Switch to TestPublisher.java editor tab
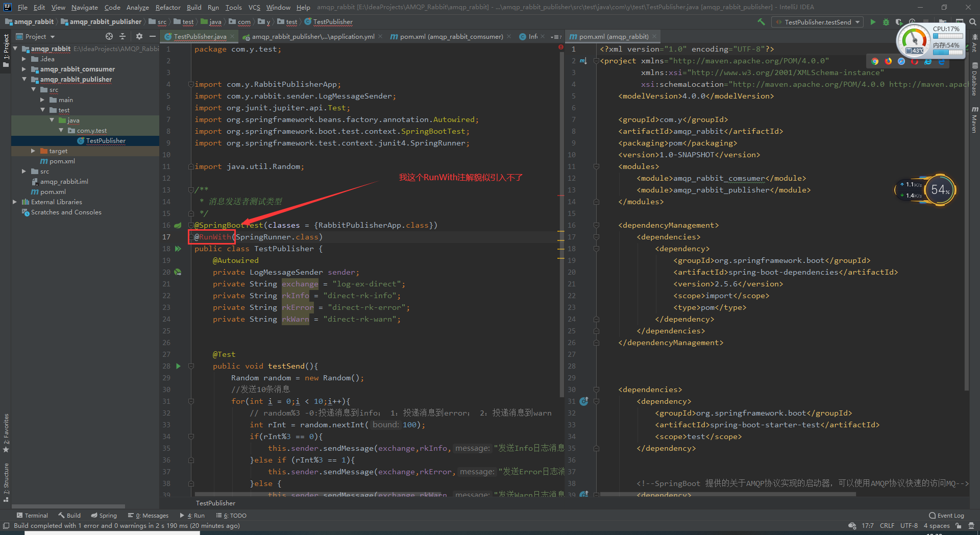980x535 pixels. tap(200, 36)
